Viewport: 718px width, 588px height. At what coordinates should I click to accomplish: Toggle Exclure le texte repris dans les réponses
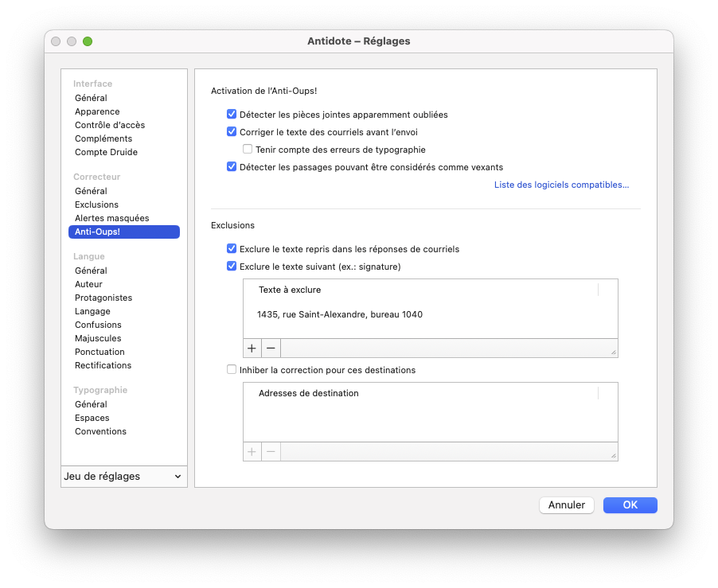pos(232,249)
